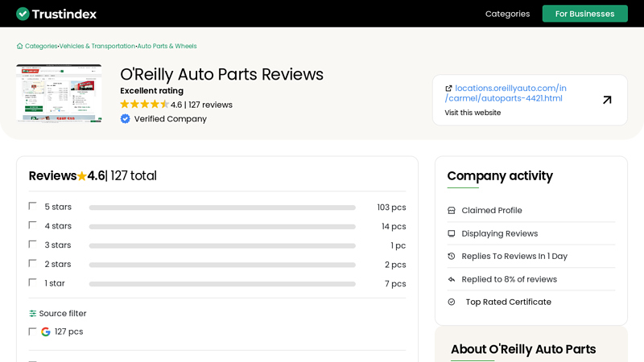Select the Displaying Reviews monitor icon
644x362 pixels.
[452, 233]
